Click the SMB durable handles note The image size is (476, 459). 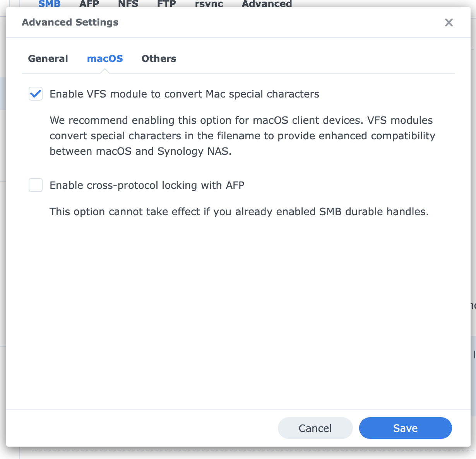tap(239, 212)
